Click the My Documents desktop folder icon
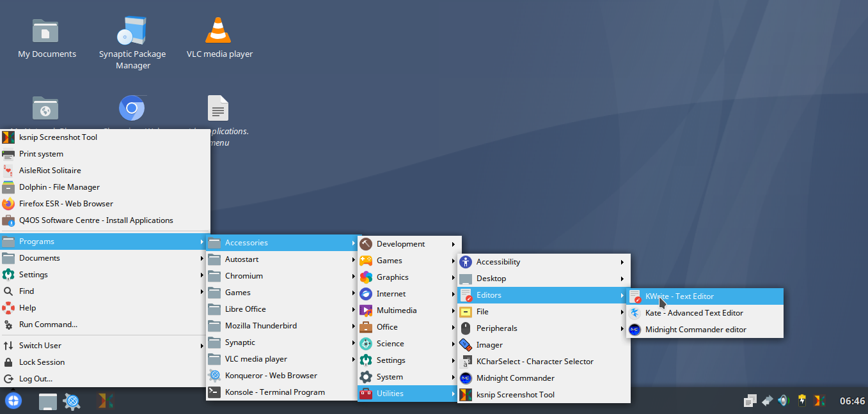The height and width of the screenshot is (414, 868). [46, 31]
